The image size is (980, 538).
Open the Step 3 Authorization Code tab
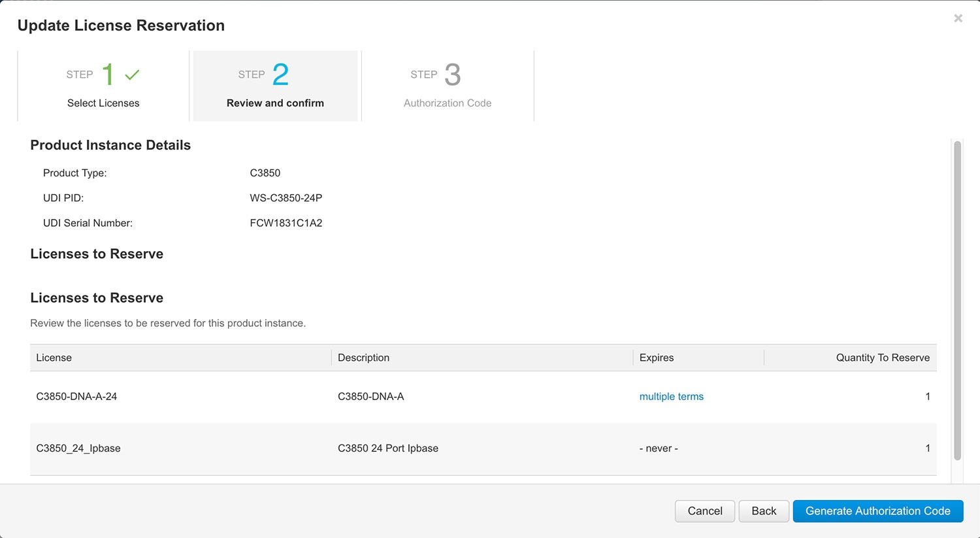point(448,86)
